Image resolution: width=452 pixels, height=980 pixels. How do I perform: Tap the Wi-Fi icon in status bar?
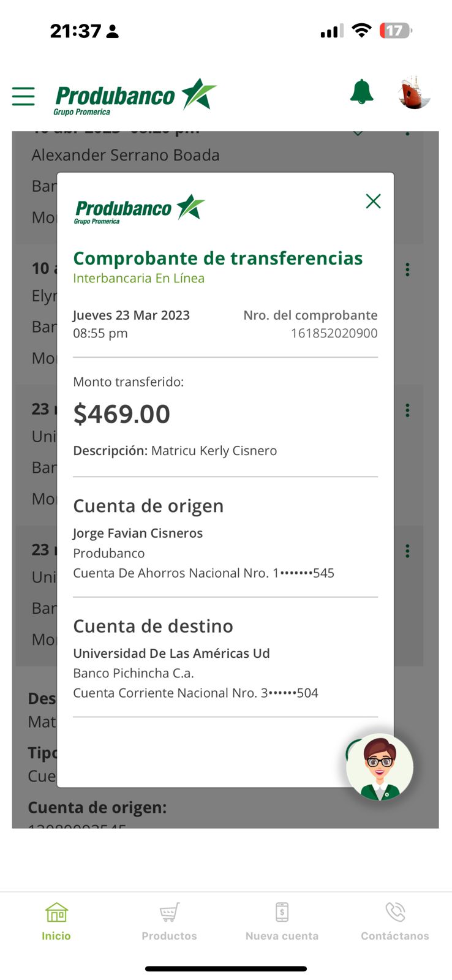[362, 31]
